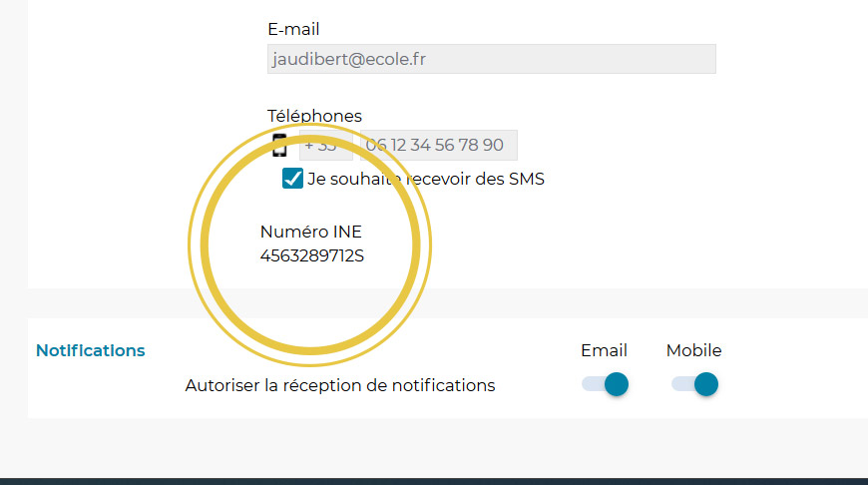Click the Numéro INE label
Image resolution: width=868 pixels, height=485 pixels.
pyautogui.click(x=310, y=232)
